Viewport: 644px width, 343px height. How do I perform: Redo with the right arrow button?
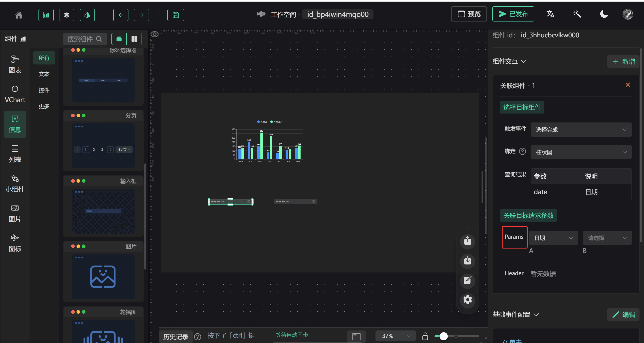click(141, 15)
